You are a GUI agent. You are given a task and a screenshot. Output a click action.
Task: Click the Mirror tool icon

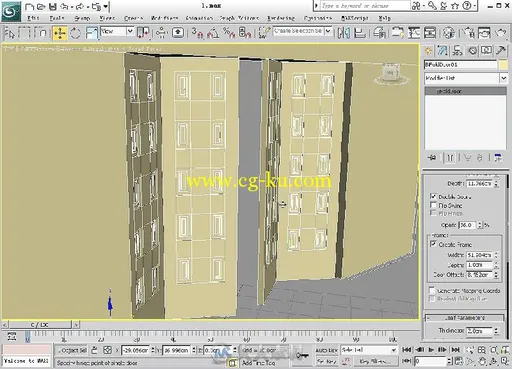[x=344, y=33]
